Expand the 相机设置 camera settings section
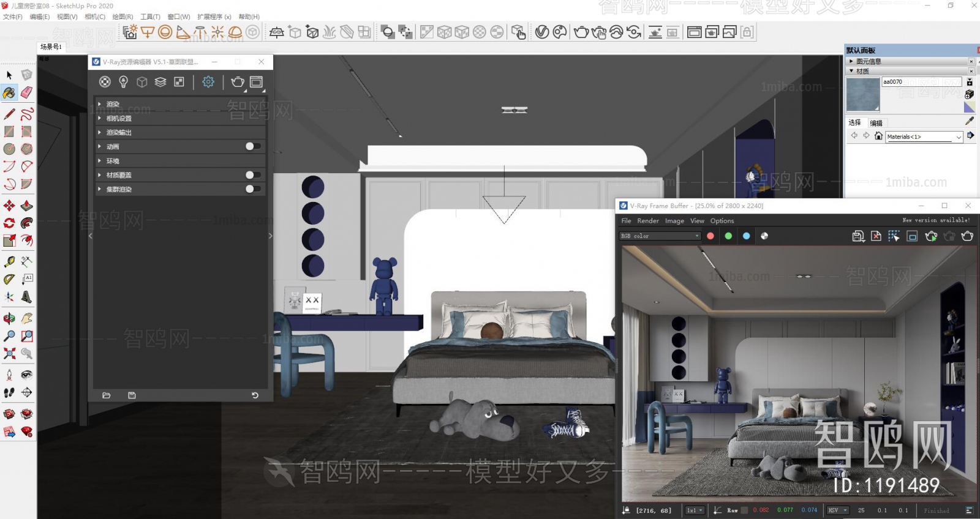The height and width of the screenshot is (519, 980). (179, 118)
